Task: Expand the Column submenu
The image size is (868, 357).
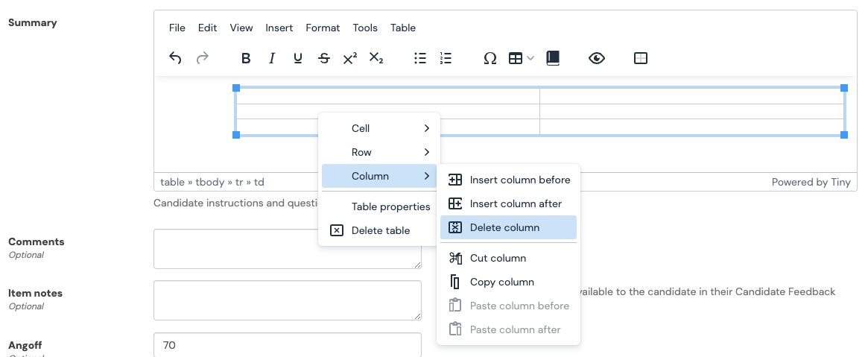Action: [379, 176]
